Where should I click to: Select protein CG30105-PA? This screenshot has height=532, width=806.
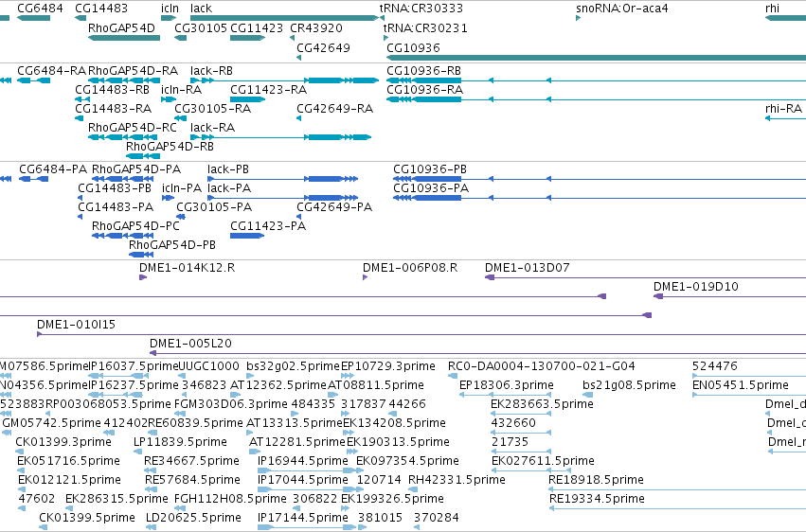214,207
